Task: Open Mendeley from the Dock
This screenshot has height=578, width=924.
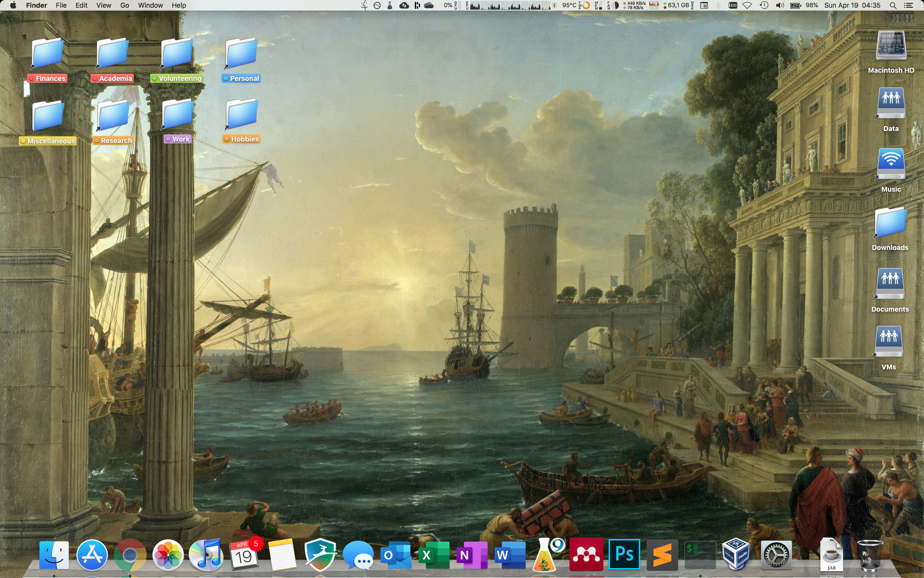Action: point(586,555)
